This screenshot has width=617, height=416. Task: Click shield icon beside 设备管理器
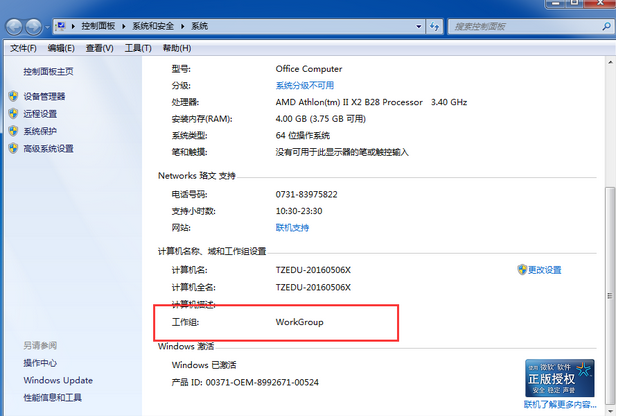click(x=13, y=96)
